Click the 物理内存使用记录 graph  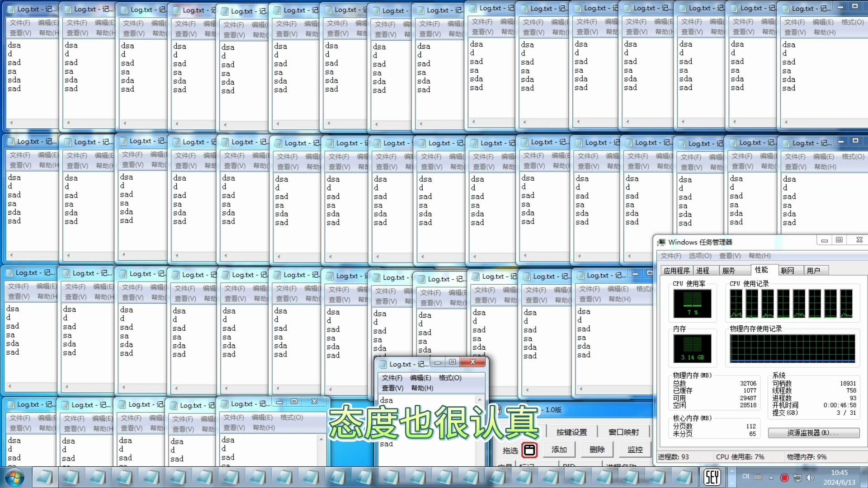point(792,348)
